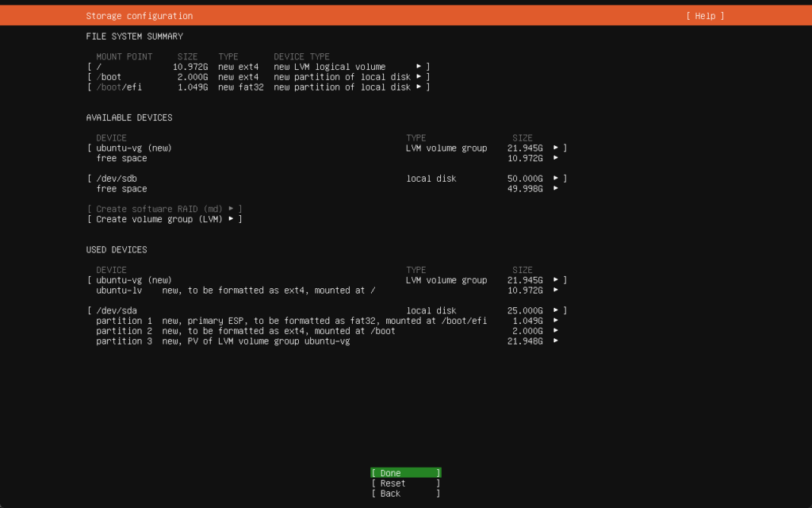Open arrow for partition 3 LVM PV
812x508 pixels.
(556, 341)
